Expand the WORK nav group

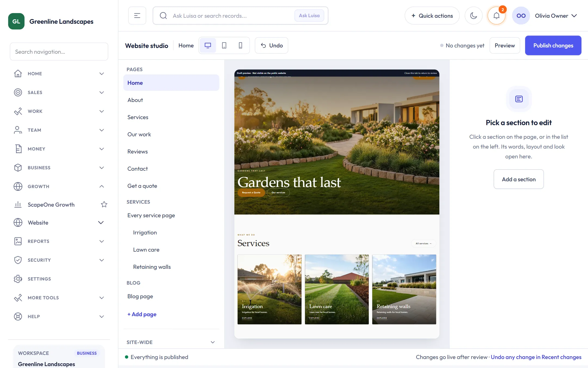pyautogui.click(x=59, y=111)
